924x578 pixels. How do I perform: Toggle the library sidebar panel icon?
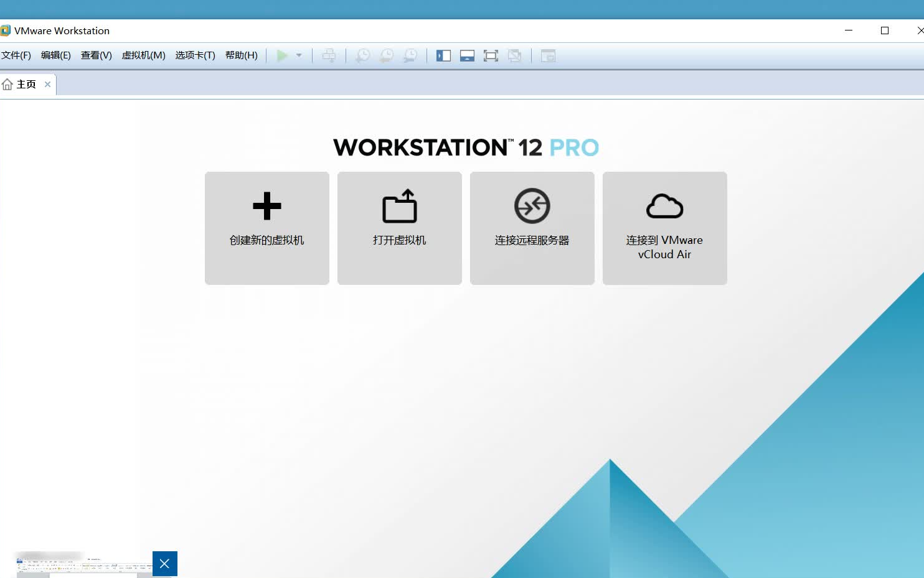[x=443, y=56]
